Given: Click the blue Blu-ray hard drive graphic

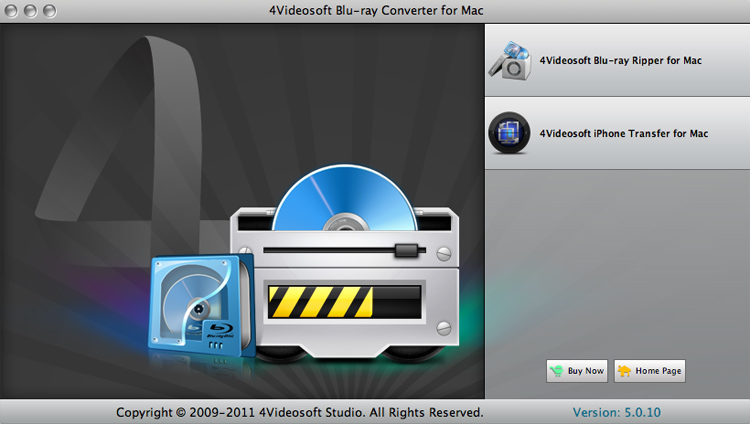Looking at the screenshot, I should [201, 305].
